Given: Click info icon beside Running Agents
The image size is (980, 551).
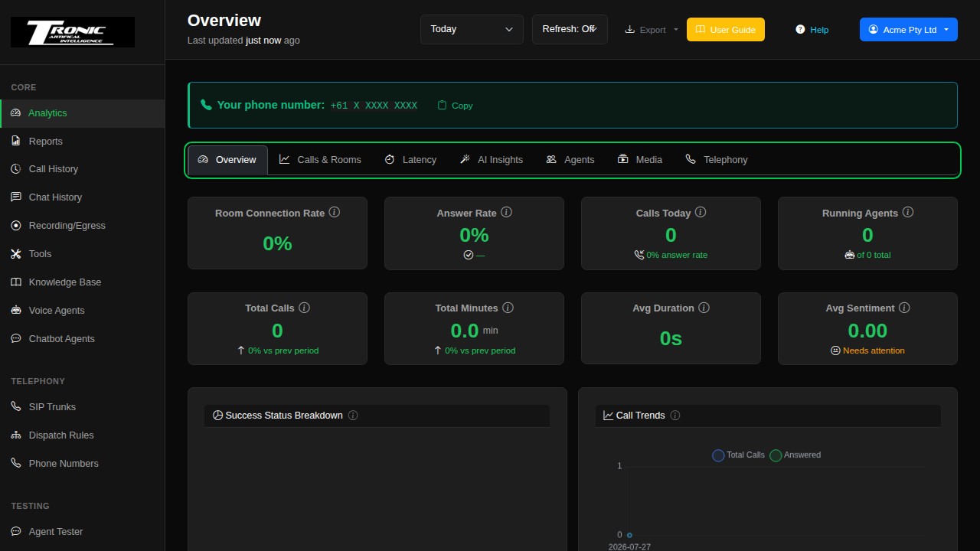Looking at the screenshot, I should point(908,213).
